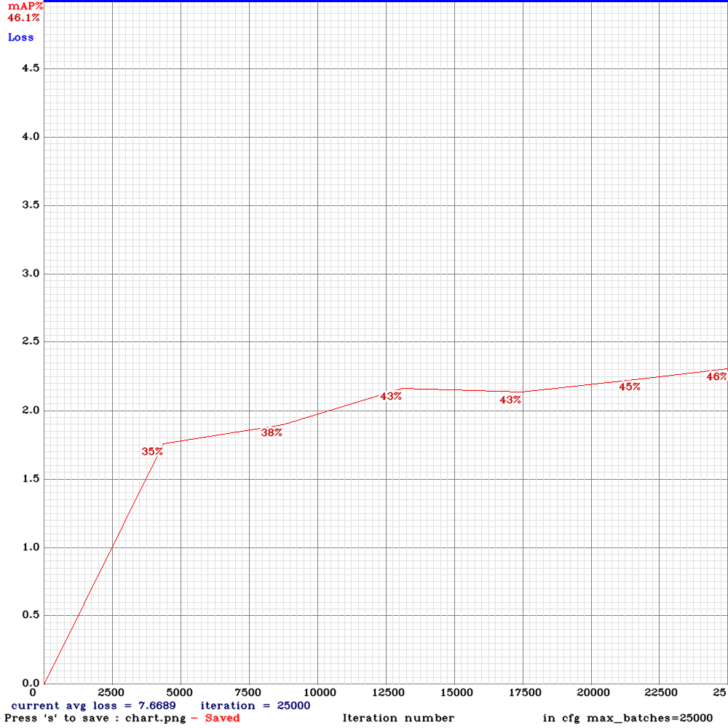Click the 38% mAP data label

272,432
